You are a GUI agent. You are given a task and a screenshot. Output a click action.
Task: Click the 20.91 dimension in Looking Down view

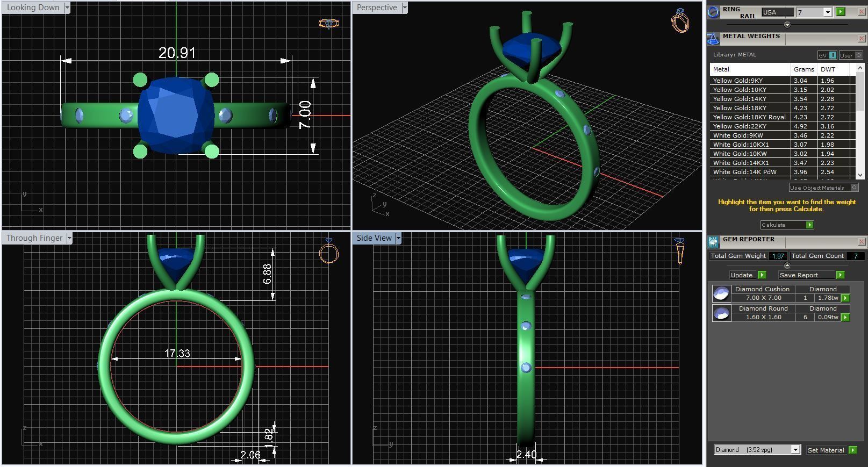click(177, 53)
